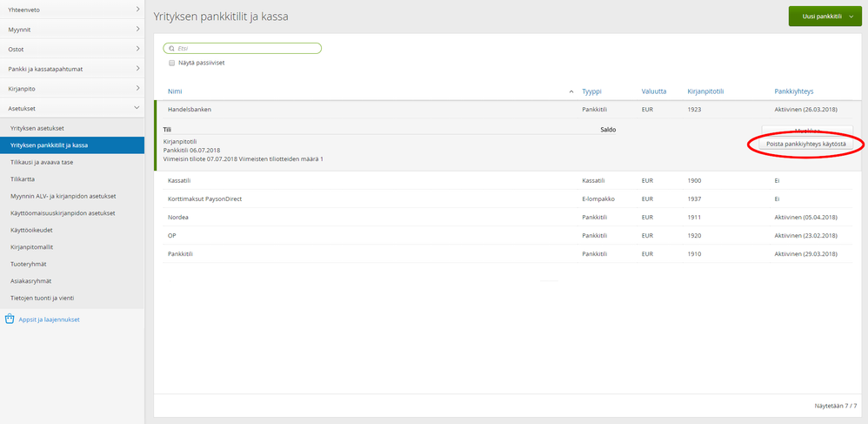
Task: Click the Pankkiyhteys column header
Action: [x=793, y=91]
